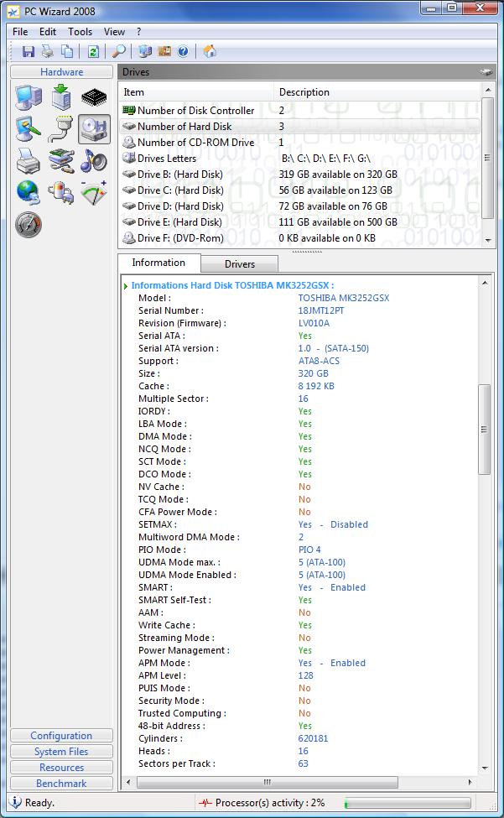Click the Copy documents toolbar icon

pyautogui.click(x=67, y=51)
